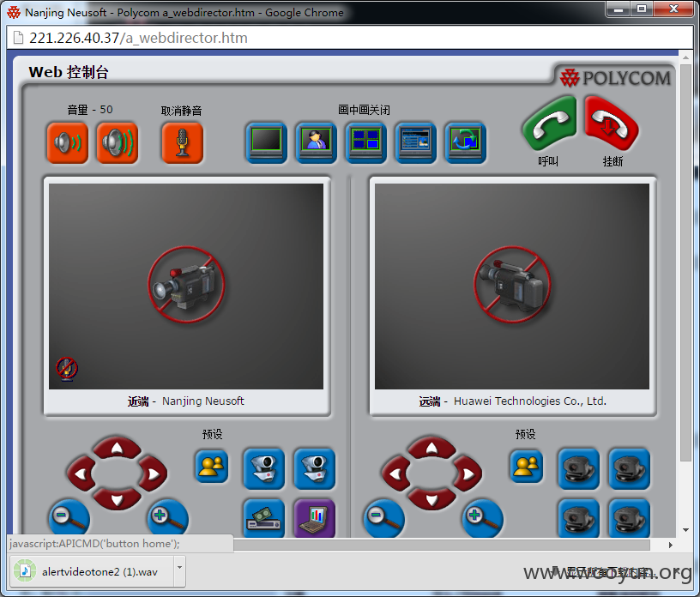This screenshot has height=597, width=700.
Task: Click the 取消静音 label
Action: 181,111
